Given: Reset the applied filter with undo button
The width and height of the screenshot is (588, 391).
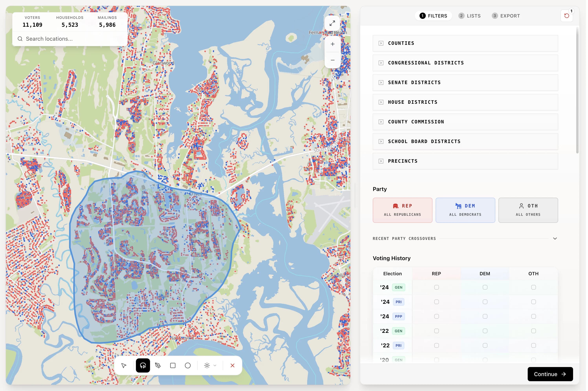Looking at the screenshot, I should click(x=566, y=16).
